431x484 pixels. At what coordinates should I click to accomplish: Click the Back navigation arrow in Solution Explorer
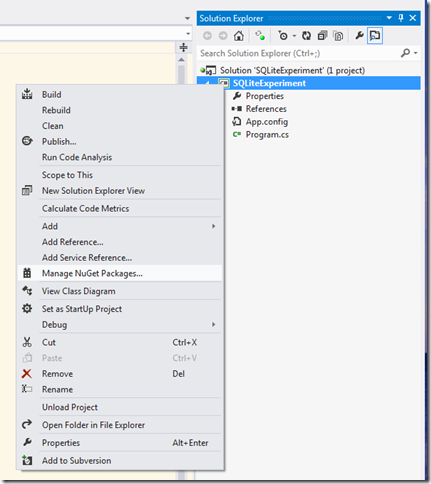coord(207,36)
